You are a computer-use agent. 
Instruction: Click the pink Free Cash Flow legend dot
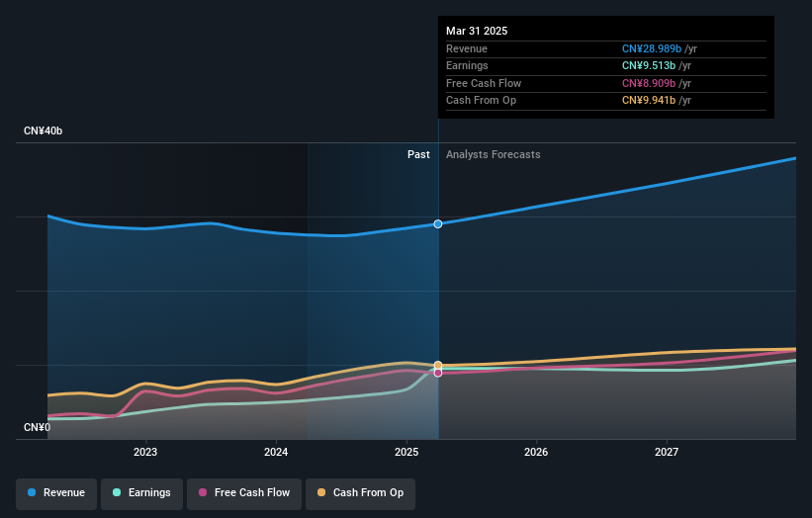[x=203, y=492]
